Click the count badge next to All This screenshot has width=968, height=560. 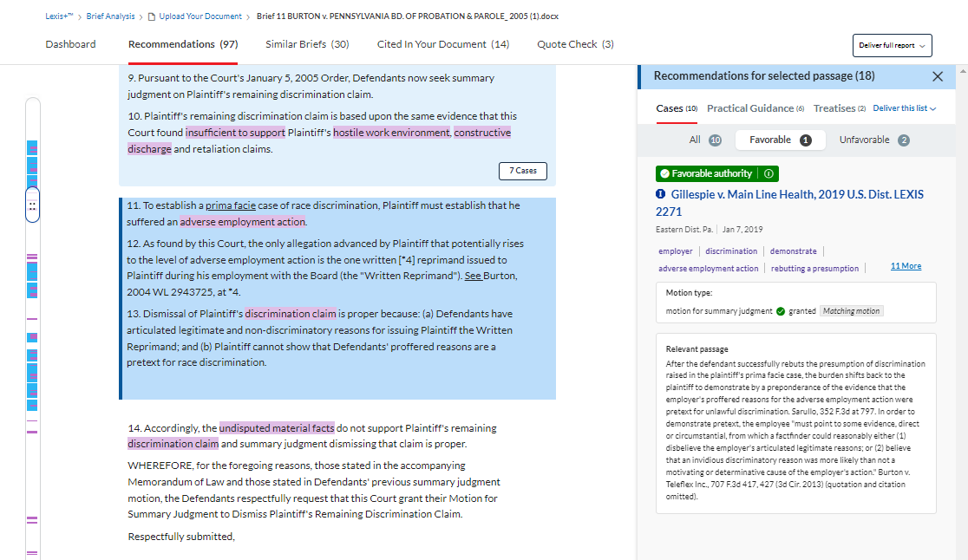point(715,140)
